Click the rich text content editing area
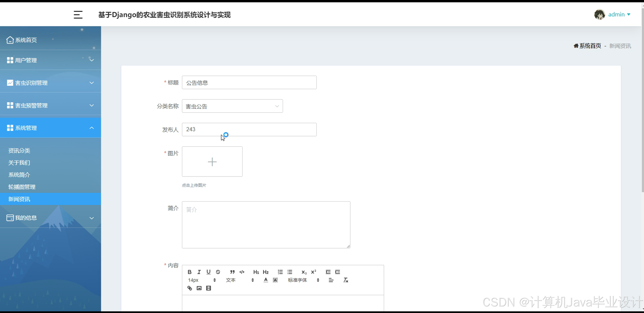This screenshot has height=313, width=644. pyautogui.click(x=283, y=303)
